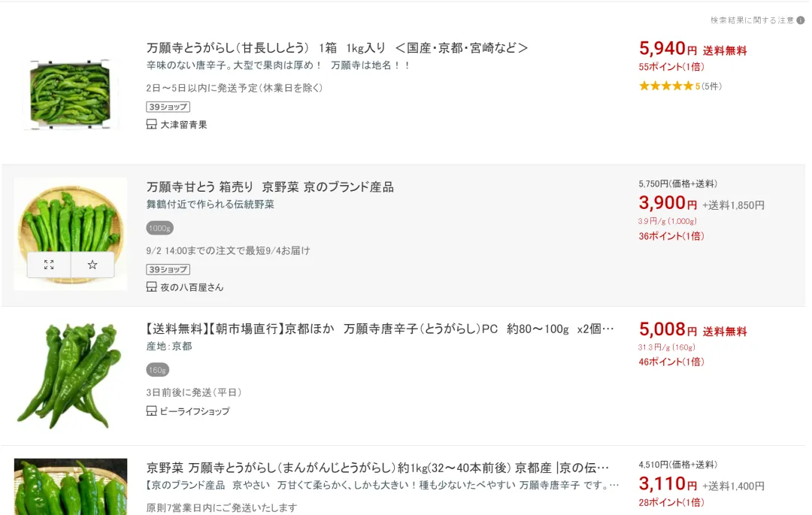Open the 京野菜 万願寺とうがらし 約1kg listing title
This screenshot has width=812, height=515.
(x=377, y=468)
